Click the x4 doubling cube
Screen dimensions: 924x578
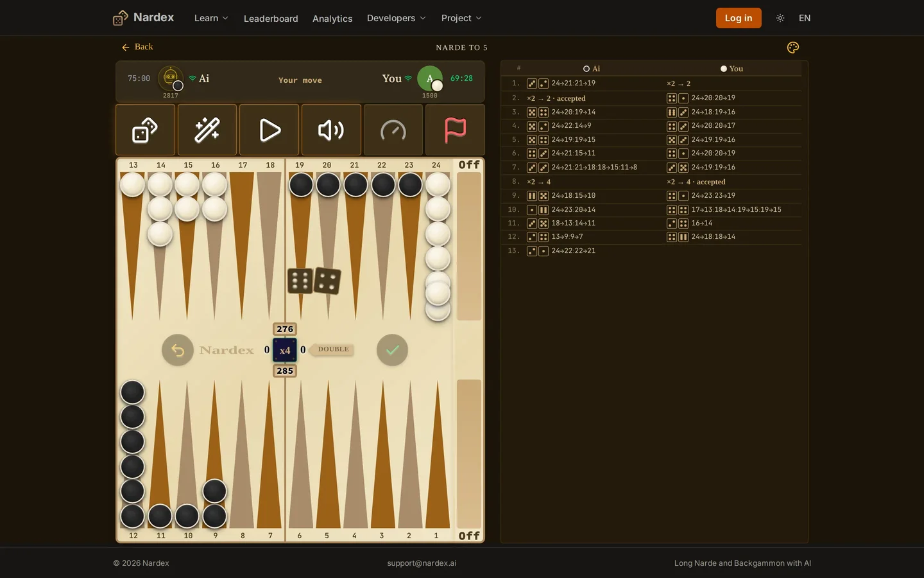point(285,350)
